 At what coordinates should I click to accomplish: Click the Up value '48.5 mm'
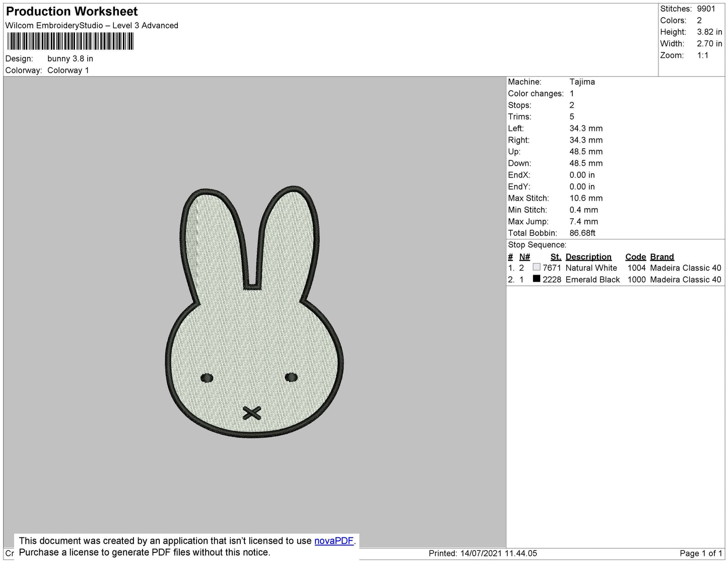click(x=586, y=151)
